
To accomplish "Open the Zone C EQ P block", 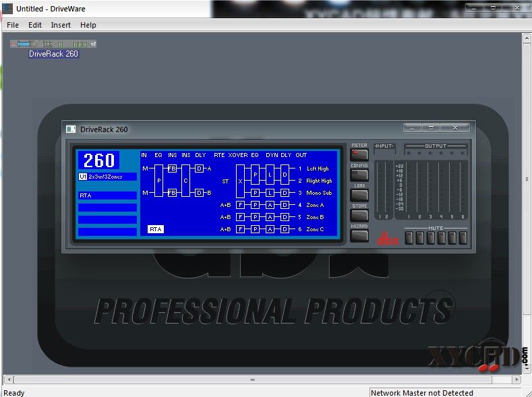I will [x=255, y=229].
